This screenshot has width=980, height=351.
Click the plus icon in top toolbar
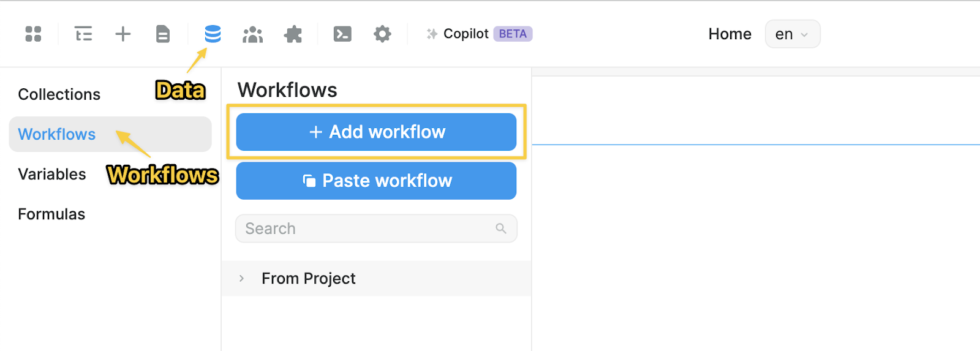pyautogui.click(x=123, y=34)
